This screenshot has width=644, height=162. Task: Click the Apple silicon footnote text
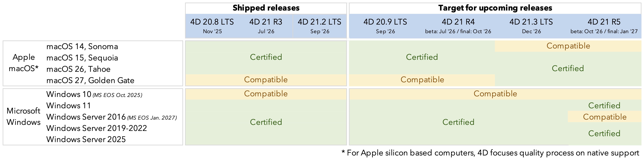[x=490, y=153]
